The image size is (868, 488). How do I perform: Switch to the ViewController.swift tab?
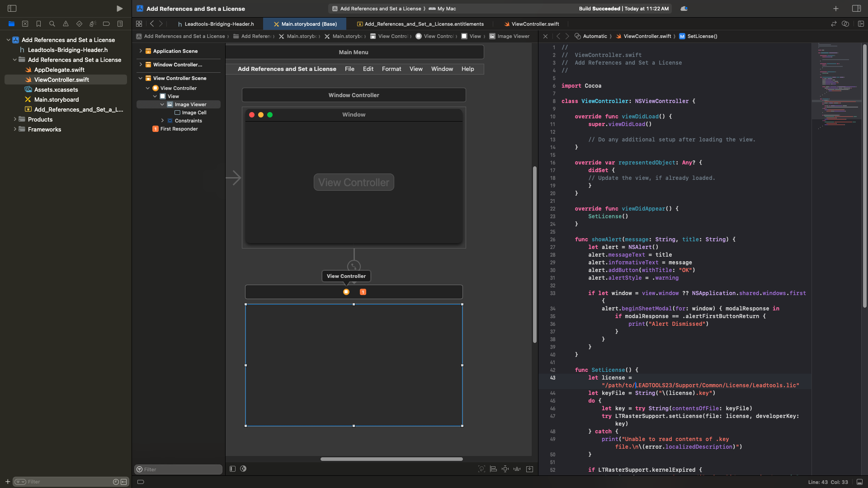[x=535, y=24]
